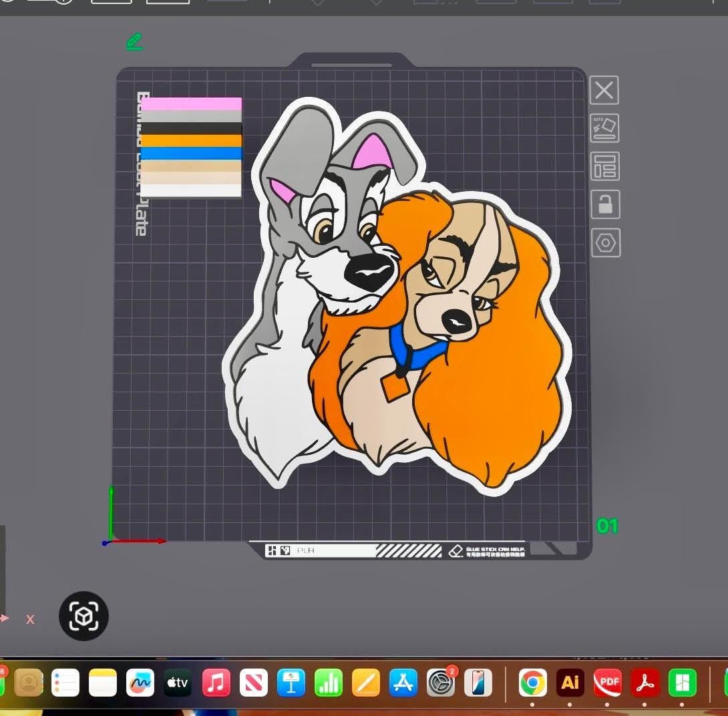
Task: Open Reminders from the dock
Action: tap(65, 683)
